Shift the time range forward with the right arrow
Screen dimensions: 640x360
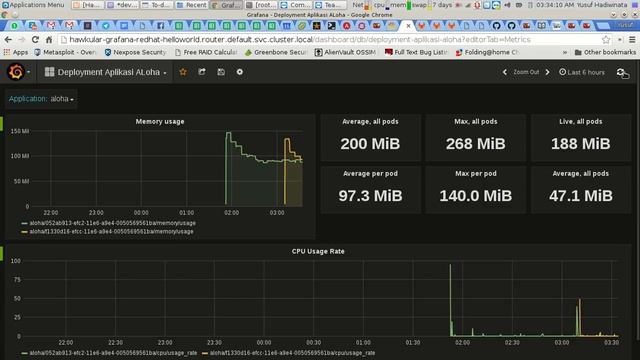[x=547, y=72]
